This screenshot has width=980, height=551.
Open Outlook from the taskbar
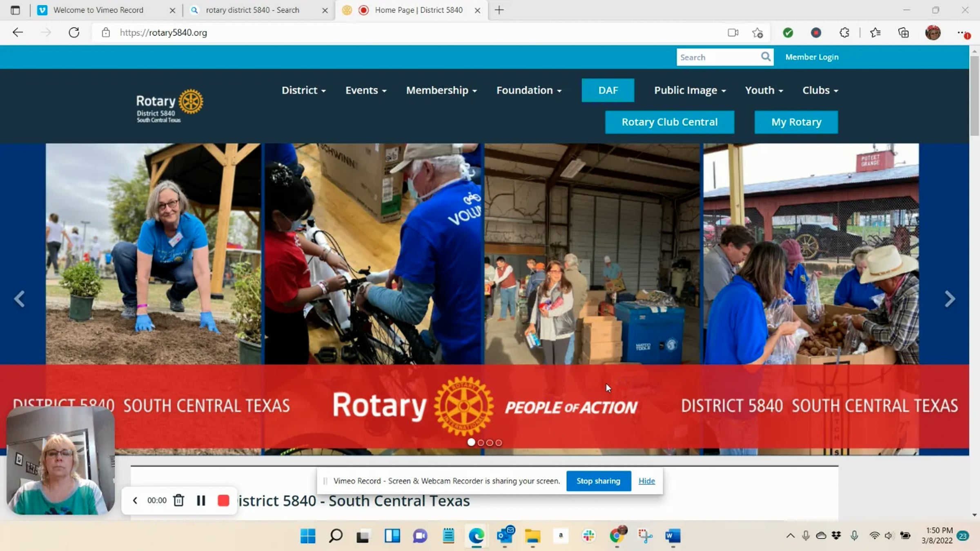point(505,535)
